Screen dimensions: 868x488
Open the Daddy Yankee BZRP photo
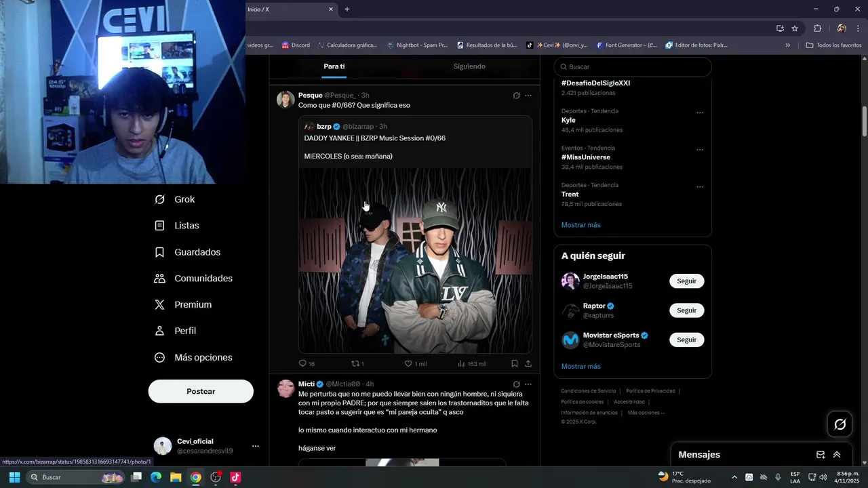pos(416,261)
